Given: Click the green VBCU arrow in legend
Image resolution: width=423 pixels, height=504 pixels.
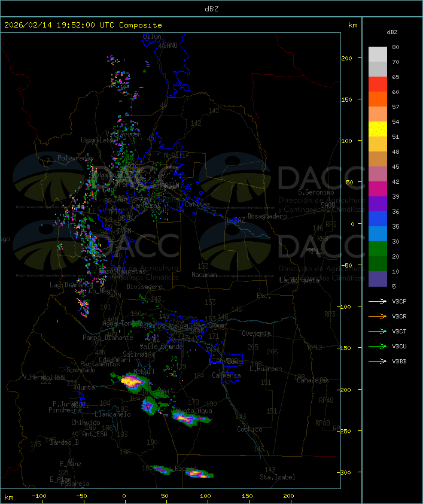Looking at the screenshot, I should pyautogui.click(x=378, y=346).
